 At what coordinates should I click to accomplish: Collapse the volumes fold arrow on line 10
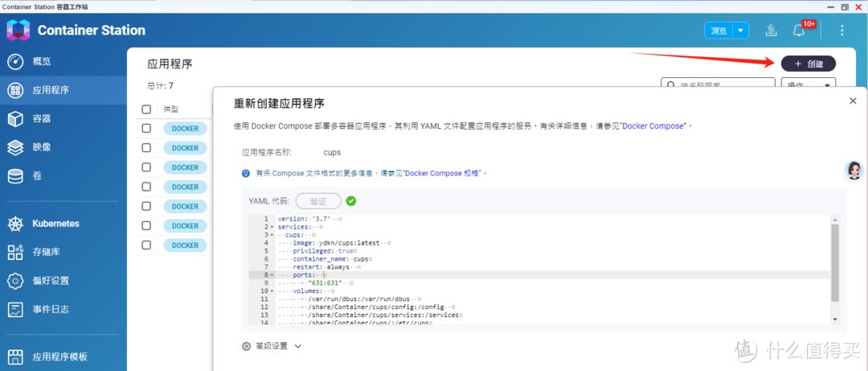point(272,291)
